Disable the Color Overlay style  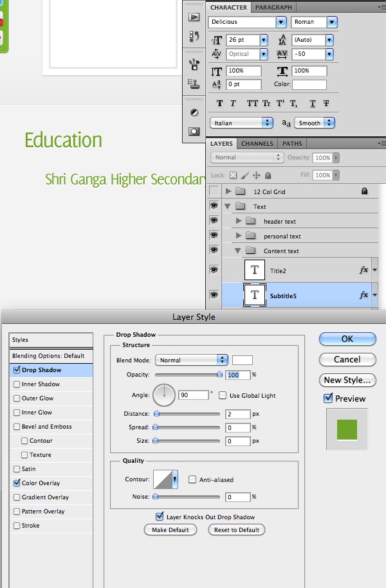pos(17,483)
